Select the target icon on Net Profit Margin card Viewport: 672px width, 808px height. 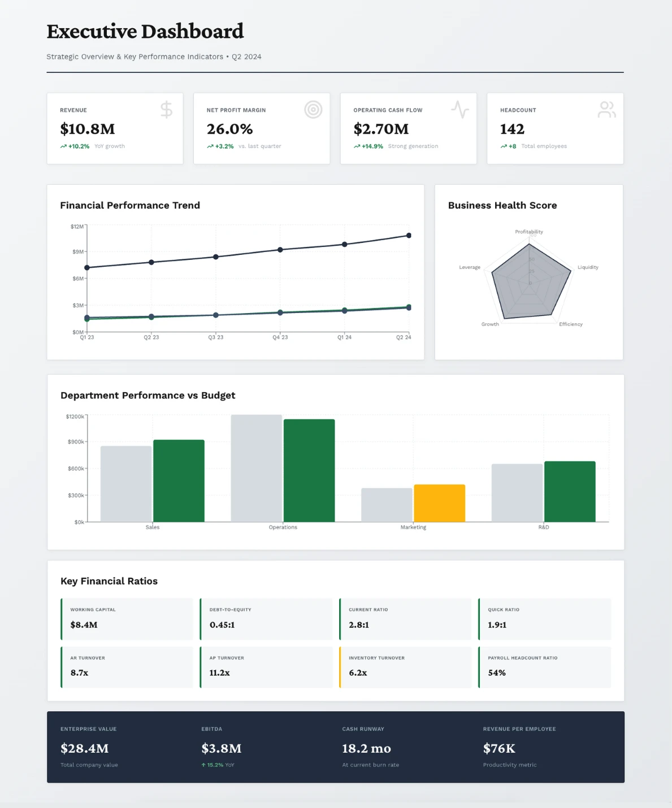(x=313, y=110)
